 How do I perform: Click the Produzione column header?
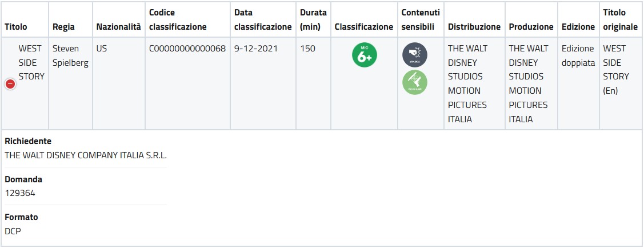(x=531, y=27)
